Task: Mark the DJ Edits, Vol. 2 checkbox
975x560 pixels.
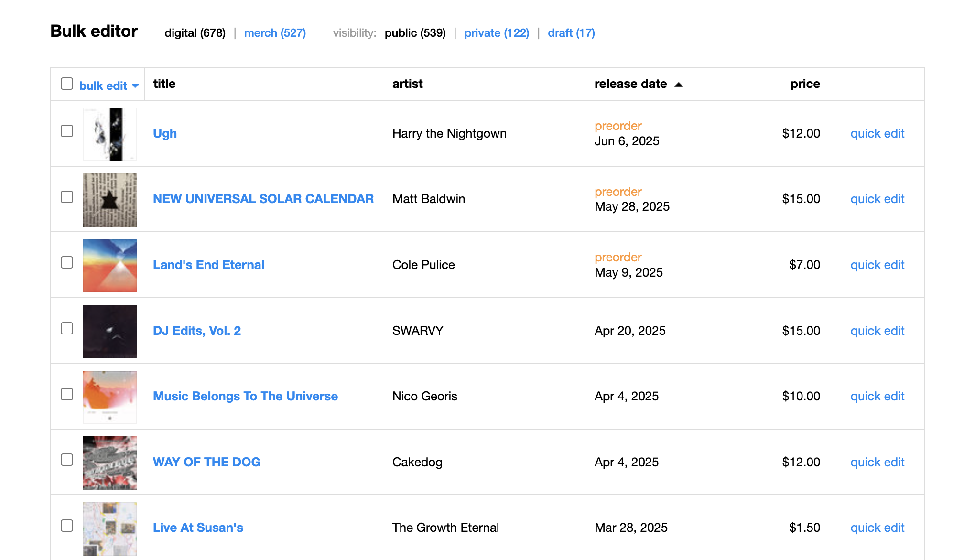Action: (x=67, y=328)
